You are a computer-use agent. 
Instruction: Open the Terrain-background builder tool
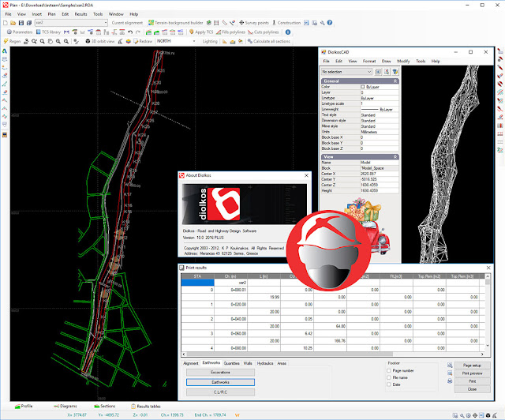(x=176, y=23)
